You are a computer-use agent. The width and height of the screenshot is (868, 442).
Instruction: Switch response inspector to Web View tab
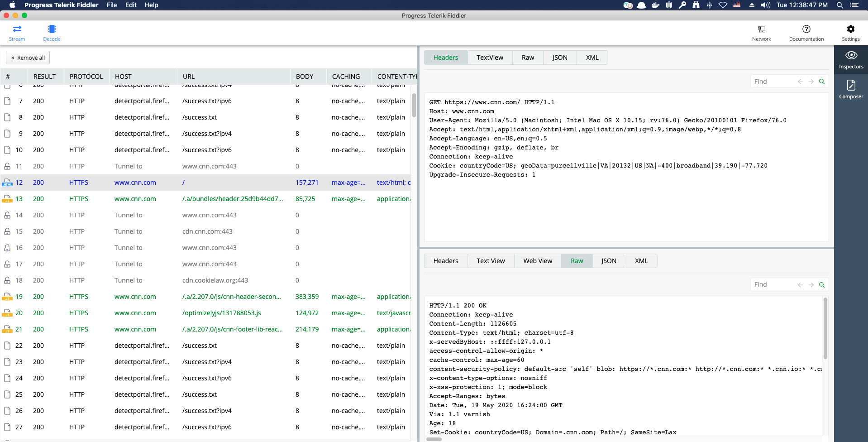pos(538,261)
